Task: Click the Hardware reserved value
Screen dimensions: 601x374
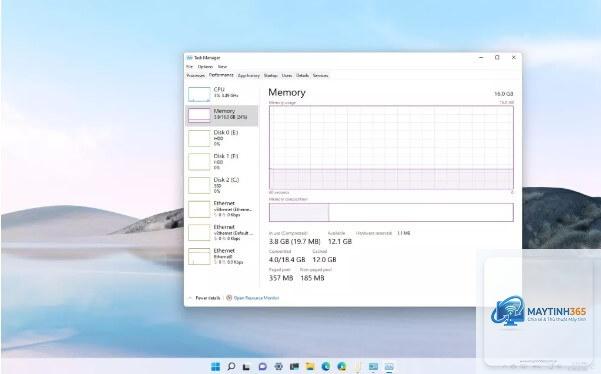Action: (x=404, y=233)
